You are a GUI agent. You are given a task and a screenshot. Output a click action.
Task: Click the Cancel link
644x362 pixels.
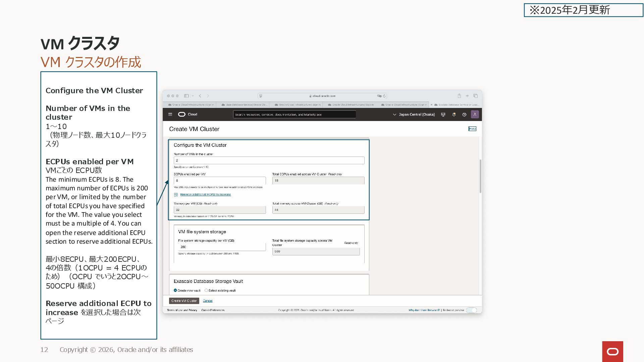click(208, 301)
